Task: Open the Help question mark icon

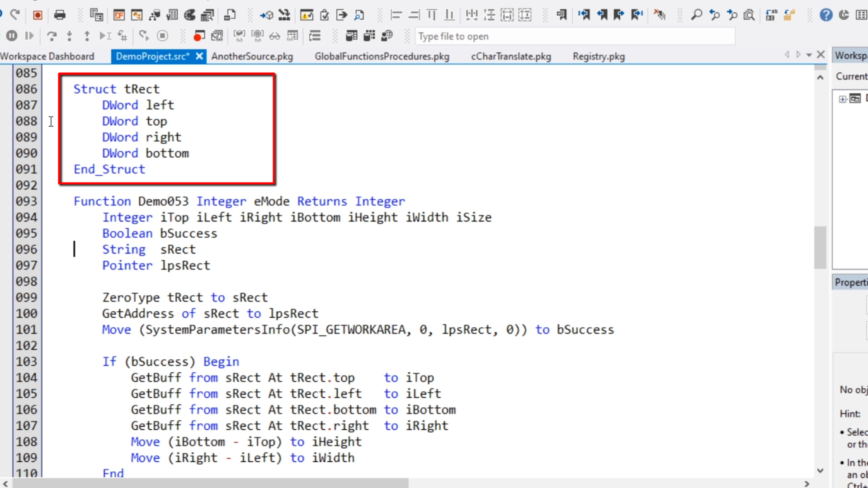Action: tap(826, 15)
